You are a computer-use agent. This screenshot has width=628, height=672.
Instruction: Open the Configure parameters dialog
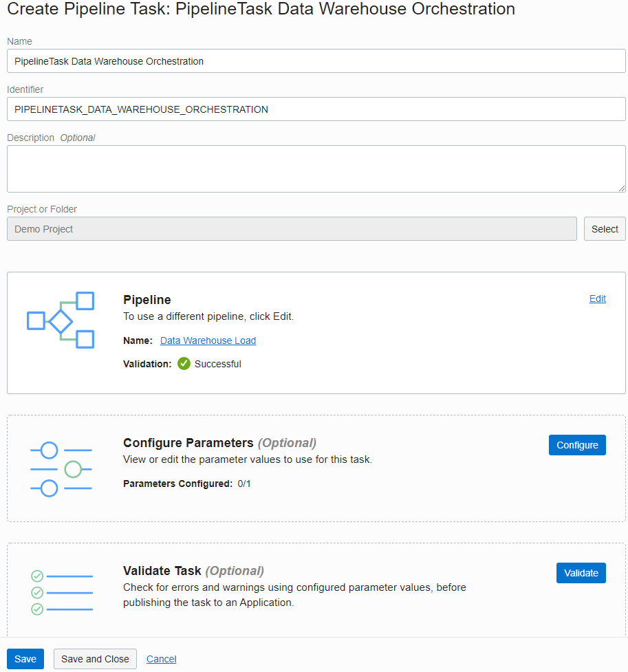point(576,445)
